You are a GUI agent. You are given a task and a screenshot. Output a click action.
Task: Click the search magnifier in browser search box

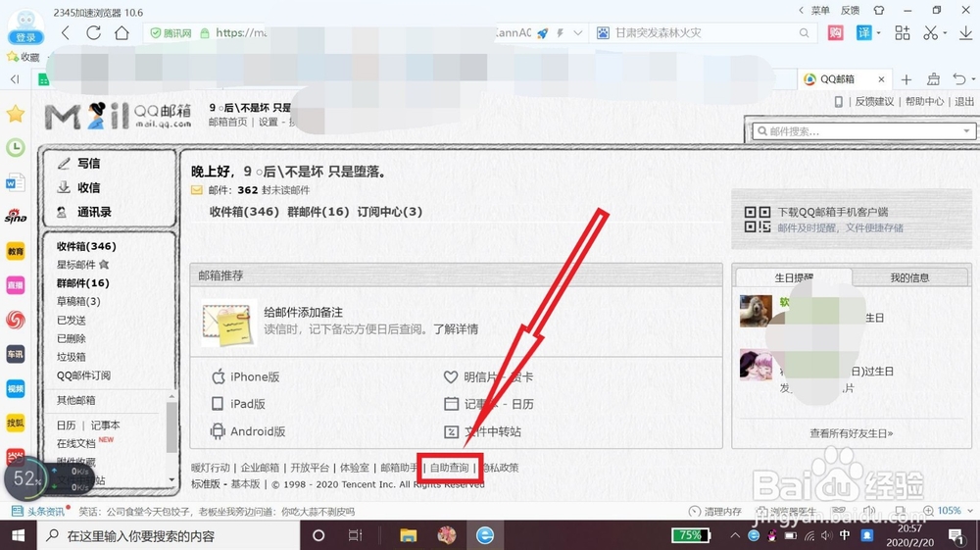[x=804, y=33]
